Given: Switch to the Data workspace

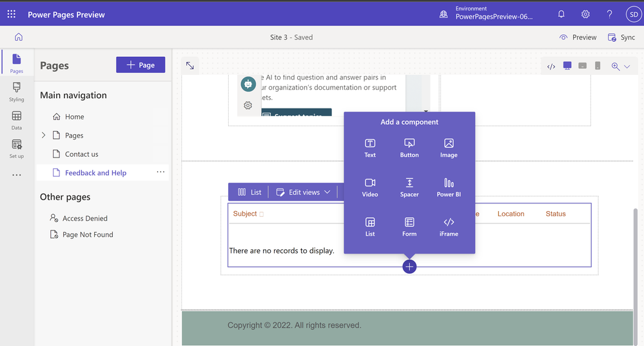Looking at the screenshot, I should (x=16, y=121).
